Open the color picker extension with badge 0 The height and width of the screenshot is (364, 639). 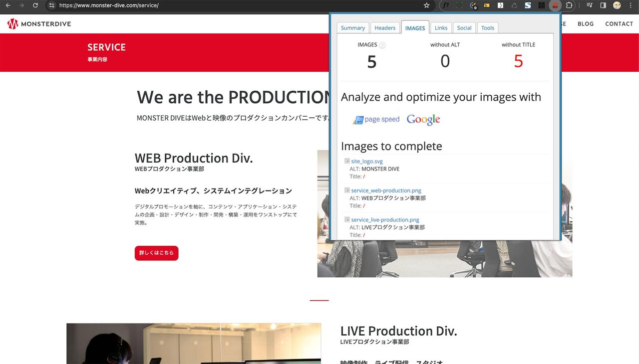pyautogui.click(x=473, y=6)
